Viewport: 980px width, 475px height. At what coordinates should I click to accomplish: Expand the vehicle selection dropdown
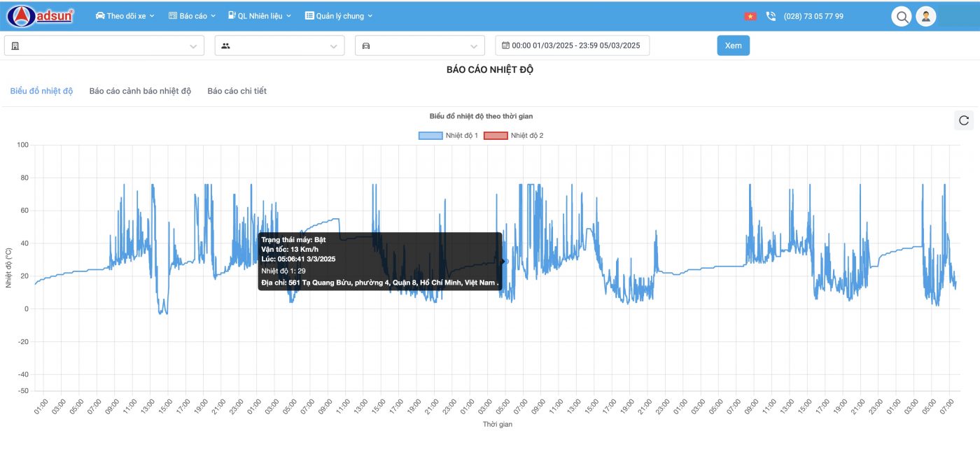[x=419, y=45]
